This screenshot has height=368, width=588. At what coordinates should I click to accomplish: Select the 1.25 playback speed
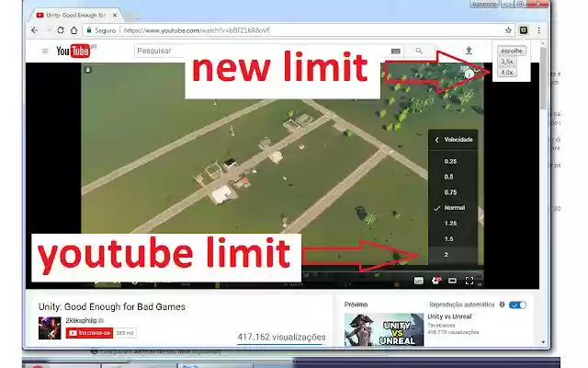click(x=453, y=224)
